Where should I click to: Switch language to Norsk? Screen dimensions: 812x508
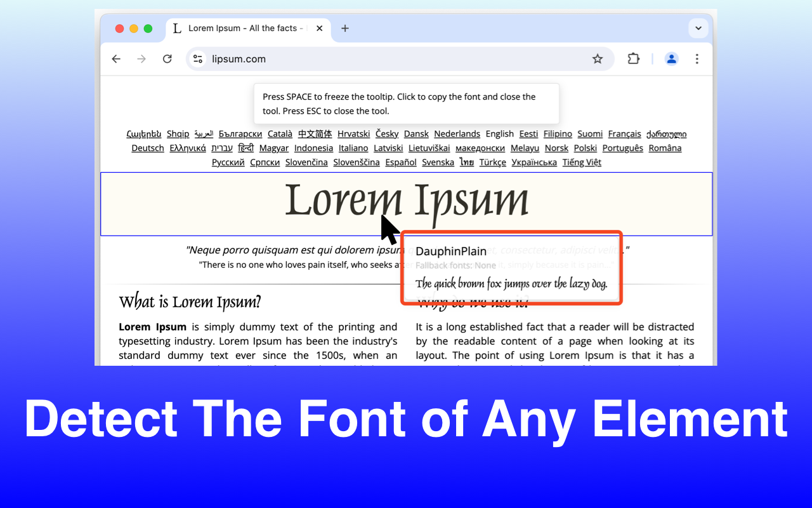click(x=556, y=148)
